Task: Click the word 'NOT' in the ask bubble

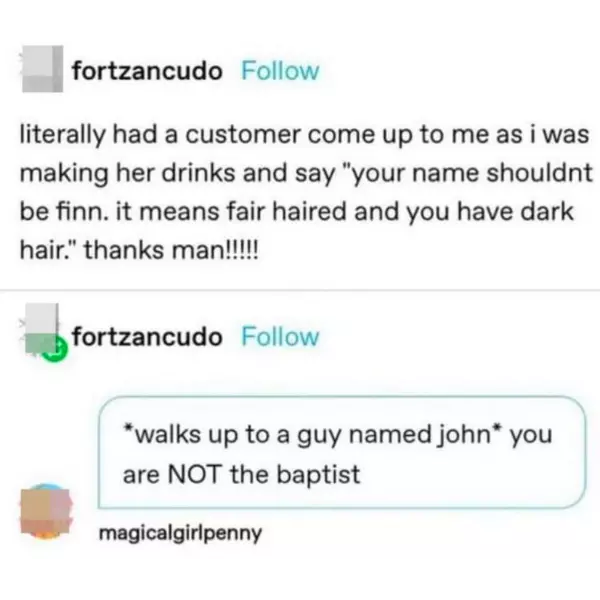Action: (x=194, y=474)
